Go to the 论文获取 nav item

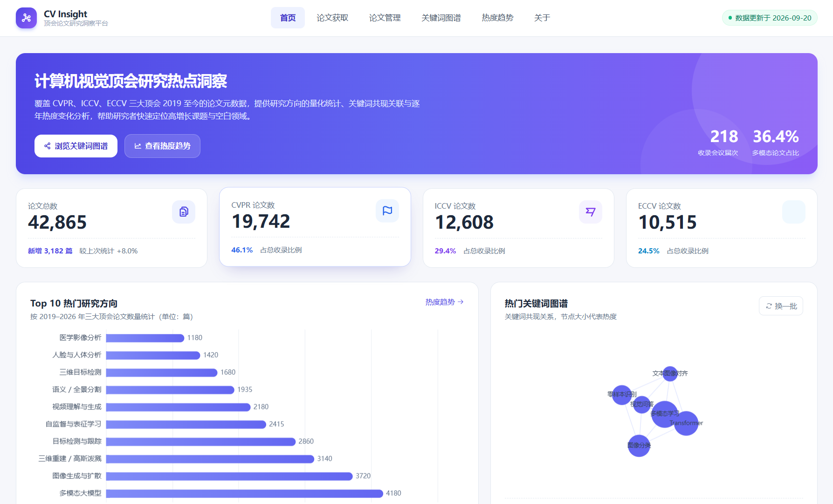point(332,18)
